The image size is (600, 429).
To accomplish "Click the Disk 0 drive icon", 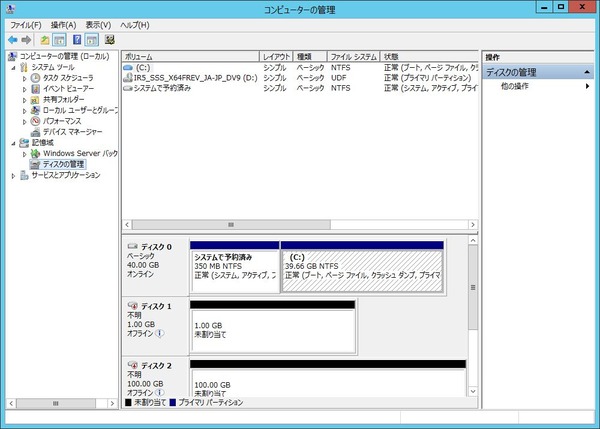I will tap(132, 246).
